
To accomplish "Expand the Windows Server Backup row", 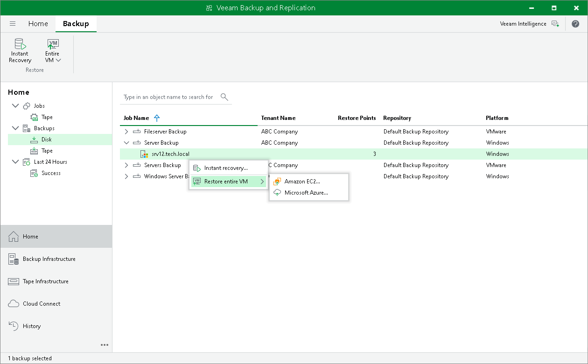I will point(126,176).
